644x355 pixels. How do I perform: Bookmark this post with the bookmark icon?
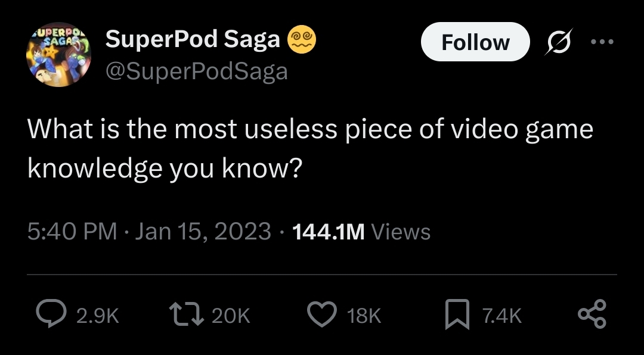(x=457, y=315)
